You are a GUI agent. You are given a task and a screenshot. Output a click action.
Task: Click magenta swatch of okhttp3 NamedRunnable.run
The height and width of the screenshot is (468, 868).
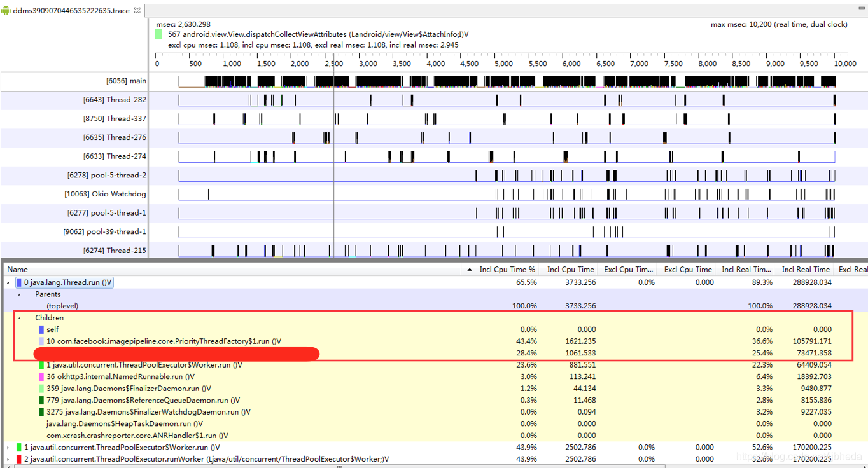pos(41,376)
